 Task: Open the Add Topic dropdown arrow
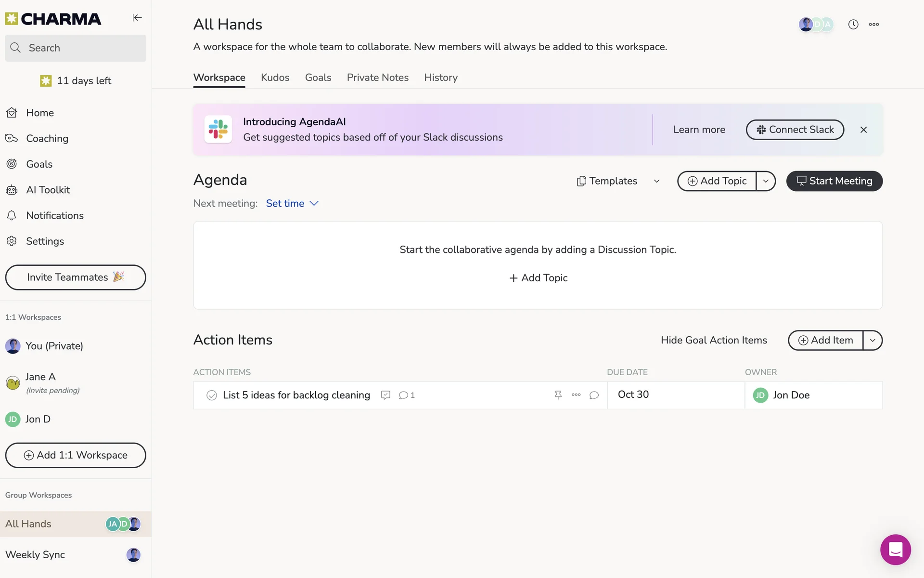(x=766, y=181)
